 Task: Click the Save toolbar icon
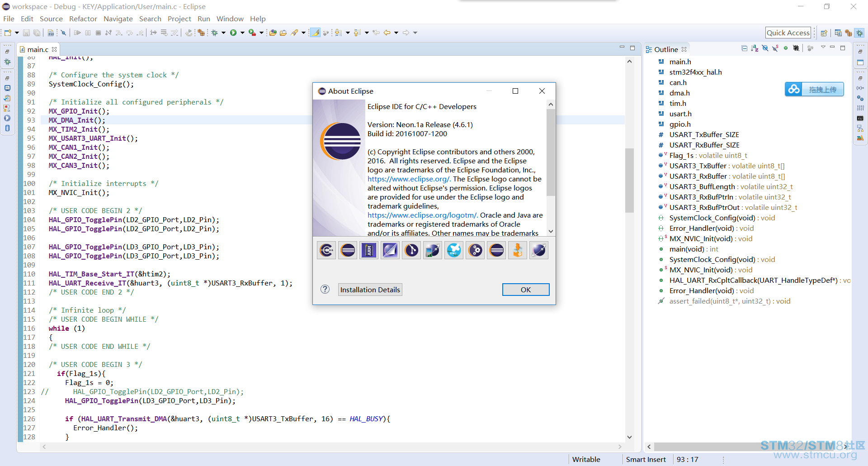[x=26, y=33]
